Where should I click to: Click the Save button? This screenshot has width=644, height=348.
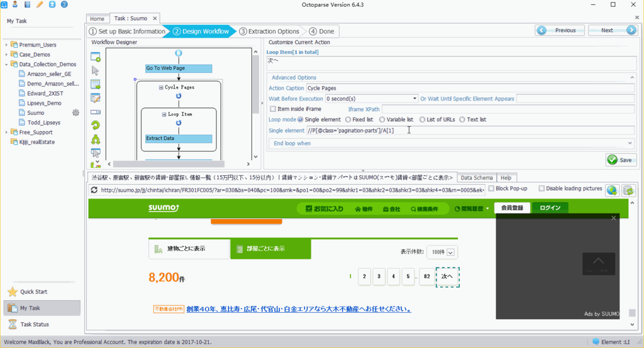coord(621,160)
